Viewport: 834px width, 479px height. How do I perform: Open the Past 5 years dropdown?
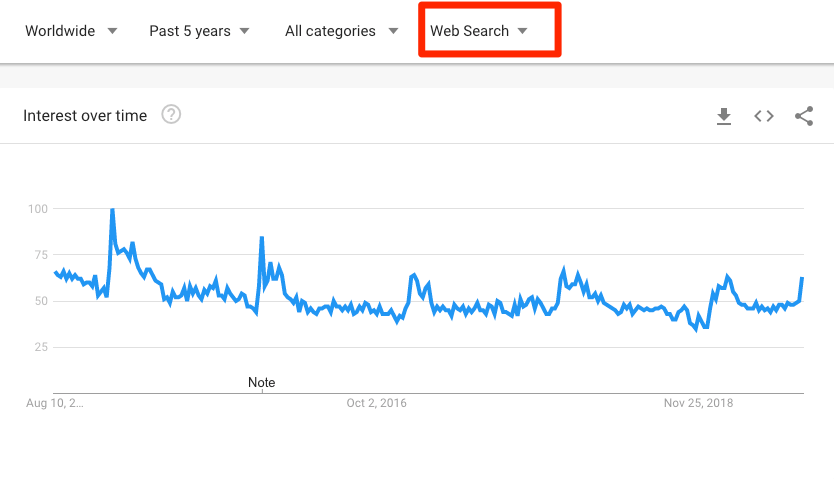click(x=190, y=31)
